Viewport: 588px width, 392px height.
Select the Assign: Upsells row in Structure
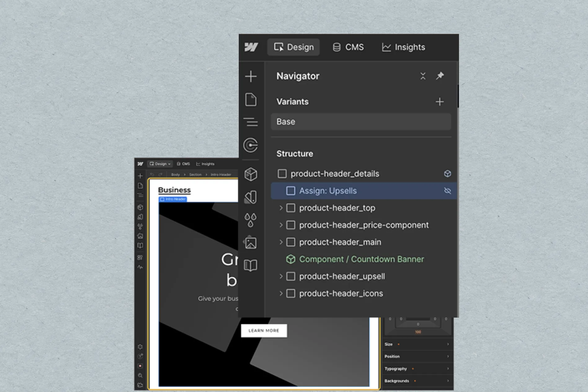(x=363, y=191)
